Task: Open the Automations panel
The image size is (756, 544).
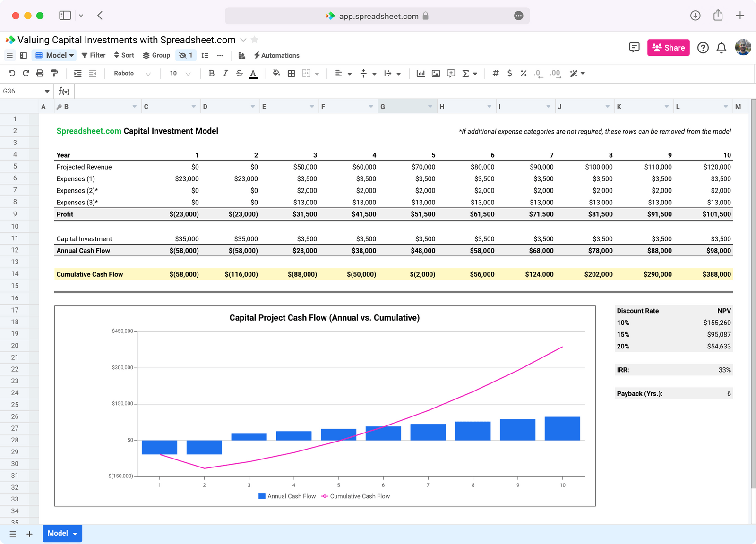Action: [276, 55]
